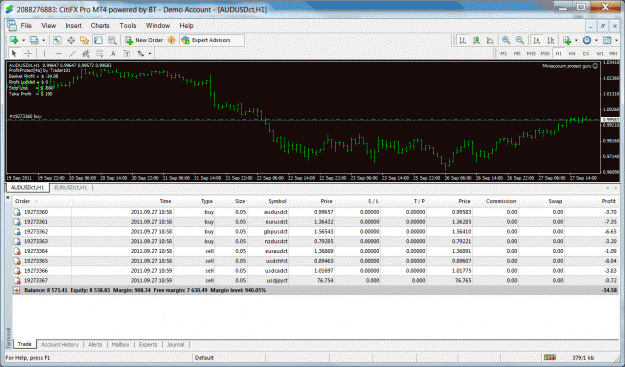This screenshot has height=367, width=625.
Task: Expand the Templates dropdown arrow
Action: coord(617,40)
